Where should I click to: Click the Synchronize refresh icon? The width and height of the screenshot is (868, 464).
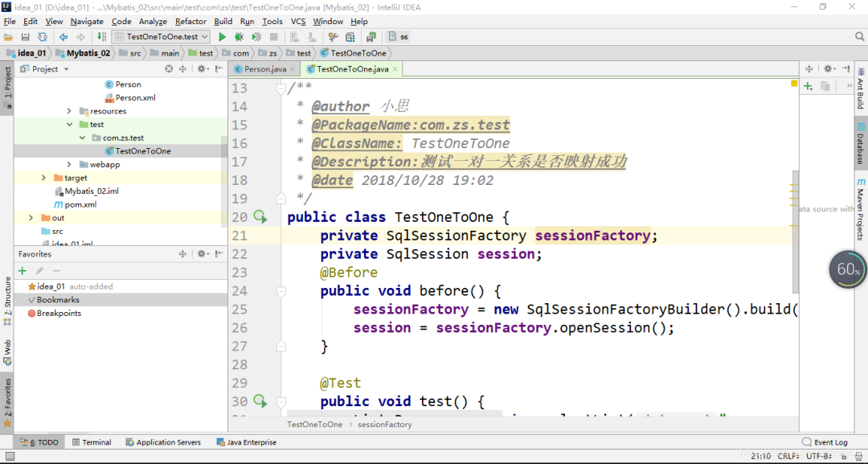point(42,36)
